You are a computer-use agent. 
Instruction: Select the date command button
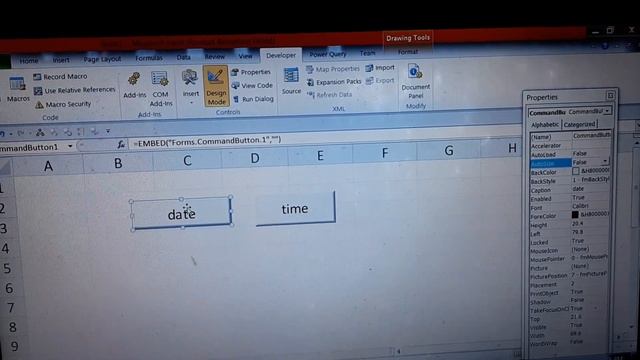pyautogui.click(x=182, y=213)
